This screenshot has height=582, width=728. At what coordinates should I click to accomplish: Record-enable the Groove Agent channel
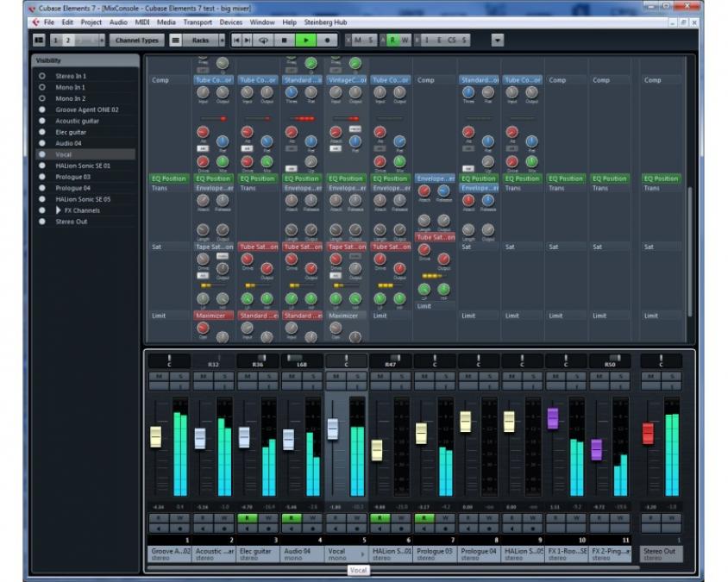pyautogui.click(x=179, y=529)
